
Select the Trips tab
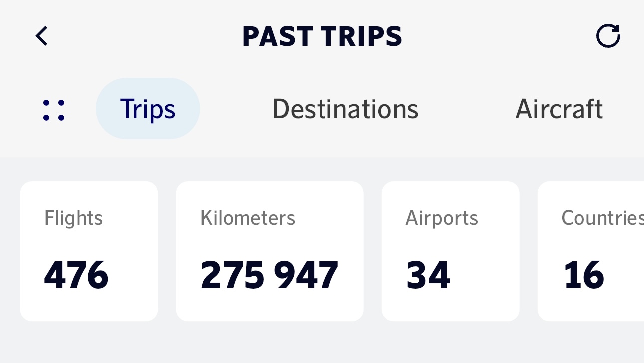148,109
